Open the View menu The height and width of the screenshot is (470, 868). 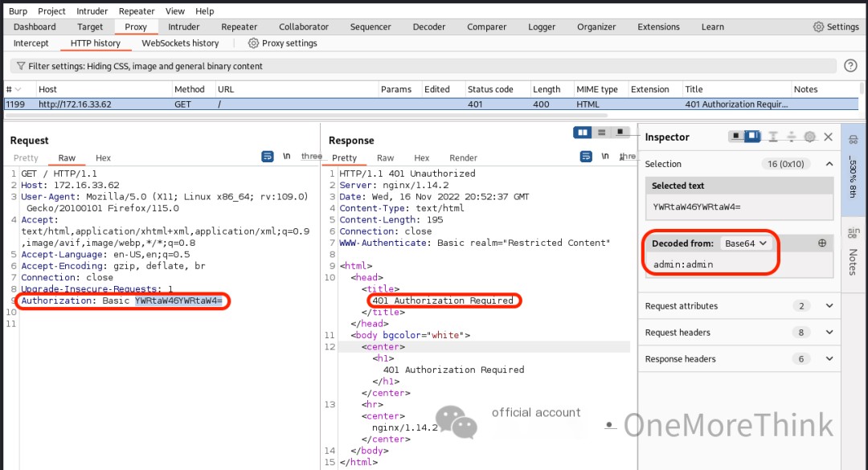pyautogui.click(x=175, y=11)
